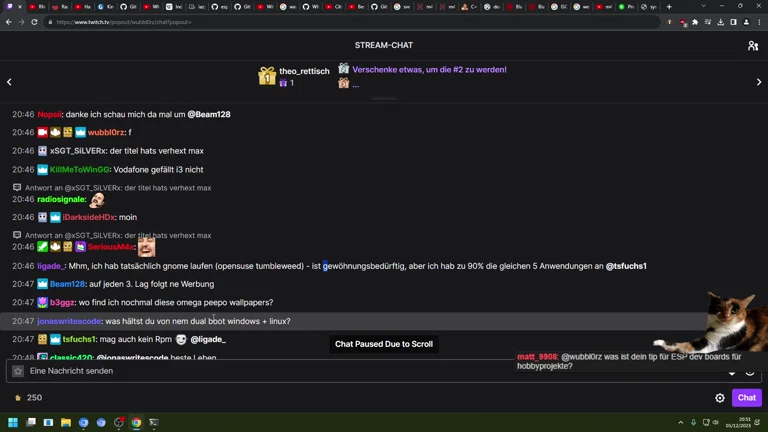This screenshot has height=432, width=768.
Task: Click the purple Chat send button
Action: 746,398
